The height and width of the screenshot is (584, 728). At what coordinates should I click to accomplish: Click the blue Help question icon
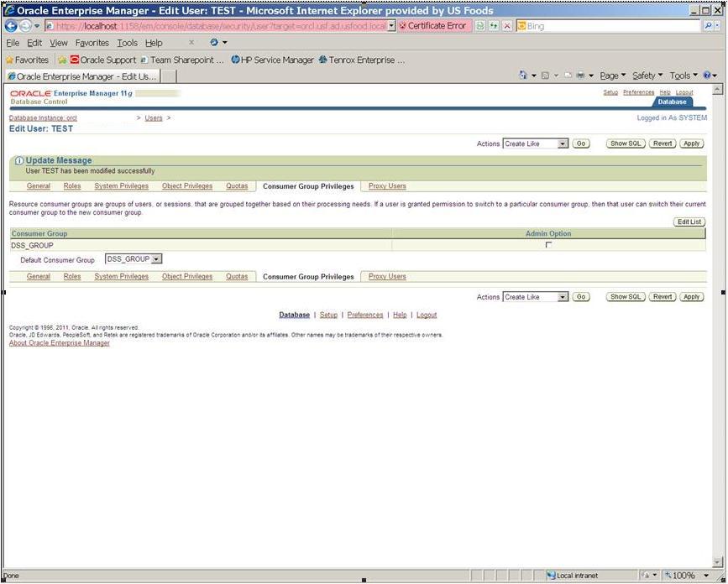(x=707, y=76)
